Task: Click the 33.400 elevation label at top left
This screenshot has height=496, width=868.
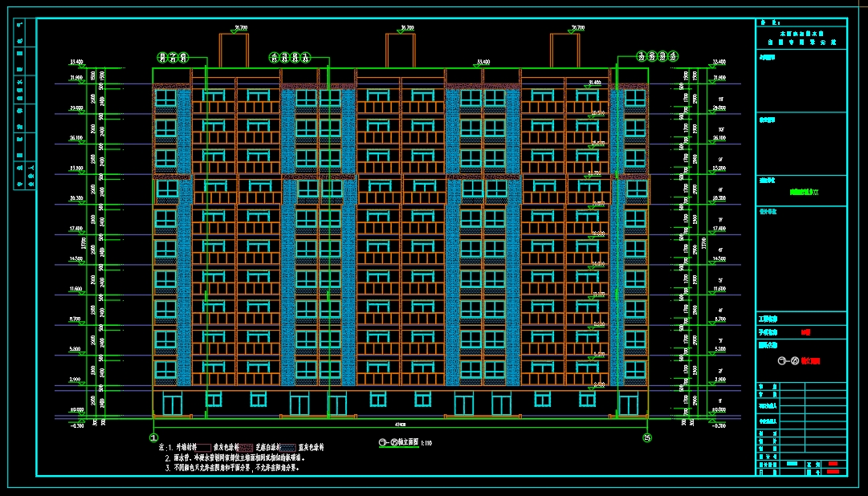Action: [77, 62]
